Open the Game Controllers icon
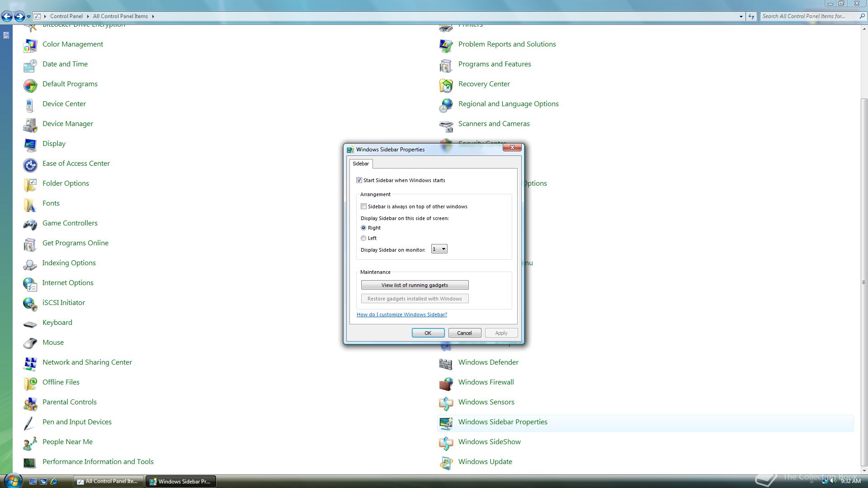The width and height of the screenshot is (868, 488). [x=30, y=224]
